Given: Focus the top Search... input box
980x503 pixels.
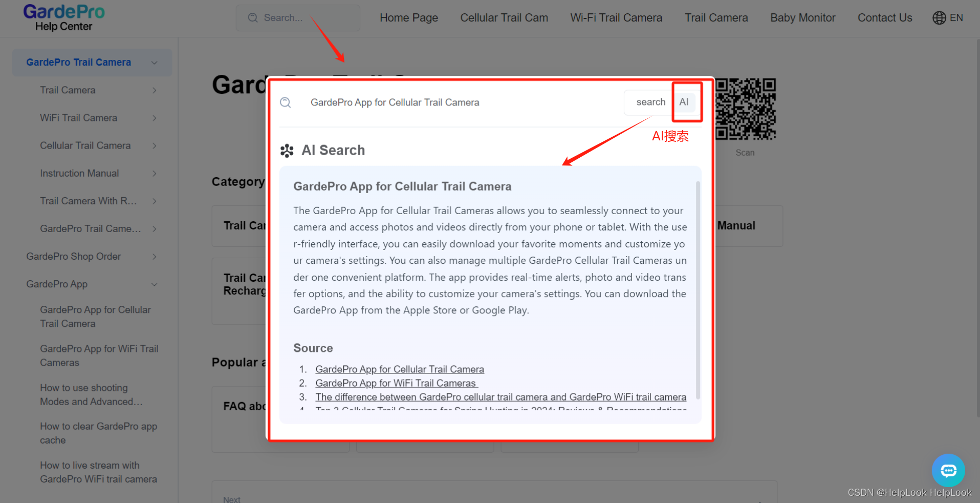Looking at the screenshot, I should click(x=298, y=18).
